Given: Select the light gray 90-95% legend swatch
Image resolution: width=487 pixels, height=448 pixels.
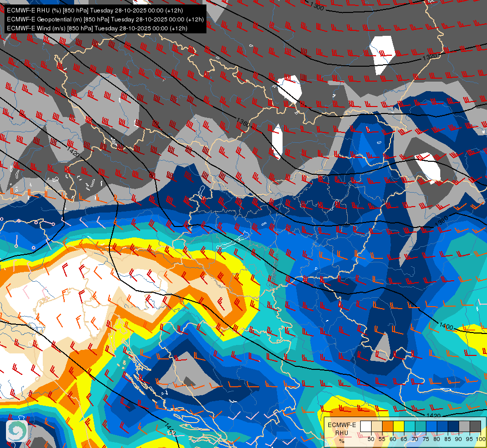Looking at the screenshot, I should point(464,426).
